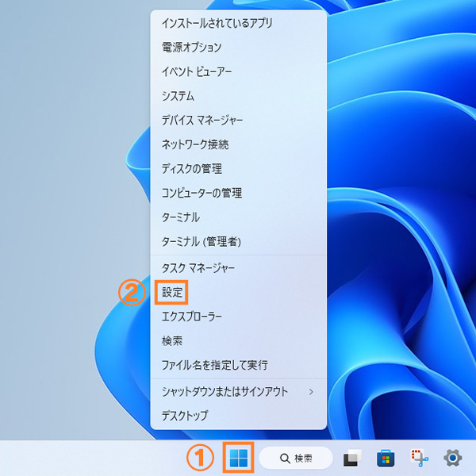Choose ネットワーク接続 entry
476x476 pixels.
[239, 144]
